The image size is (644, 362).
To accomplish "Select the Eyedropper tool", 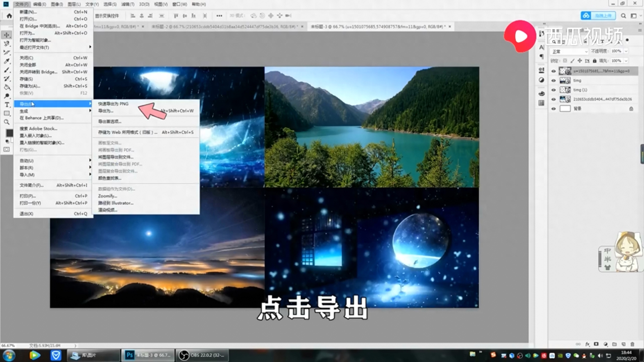I will tap(7, 61).
